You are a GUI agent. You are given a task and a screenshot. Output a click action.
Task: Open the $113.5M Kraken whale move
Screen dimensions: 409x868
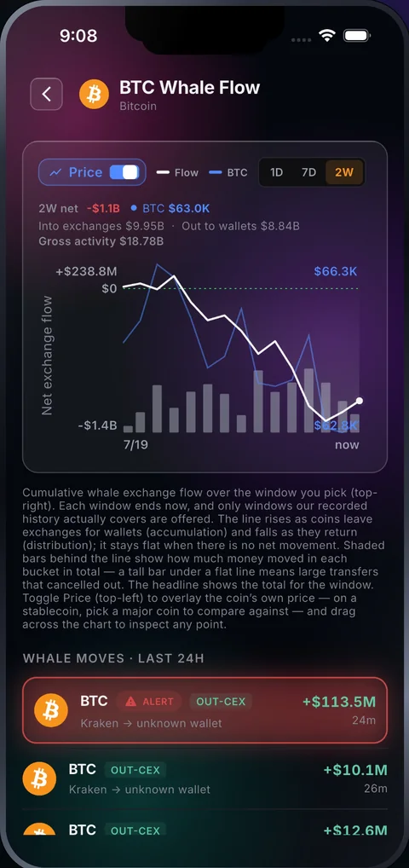coord(204,710)
